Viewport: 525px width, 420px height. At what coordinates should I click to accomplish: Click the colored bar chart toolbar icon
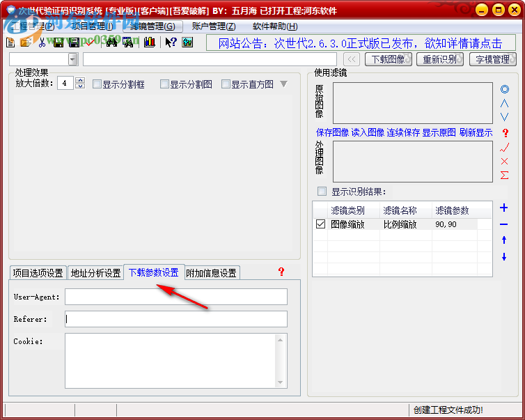click(x=149, y=42)
